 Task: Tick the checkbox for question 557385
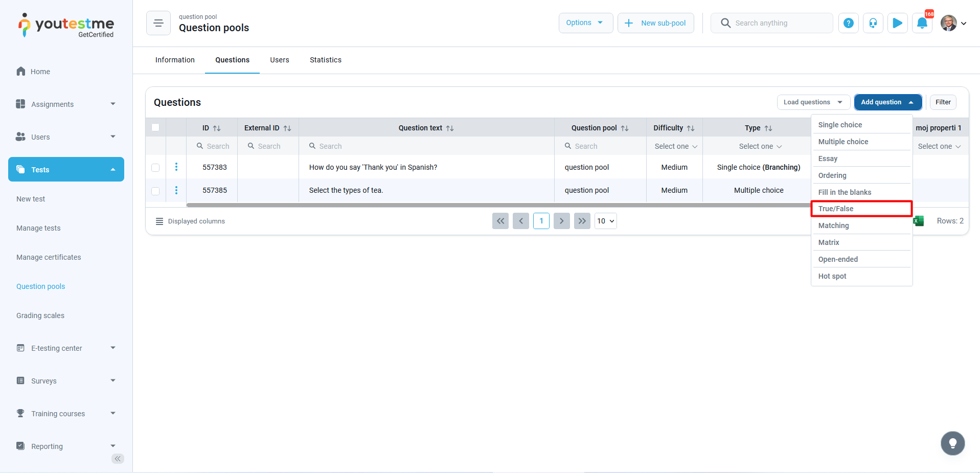tap(155, 191)
